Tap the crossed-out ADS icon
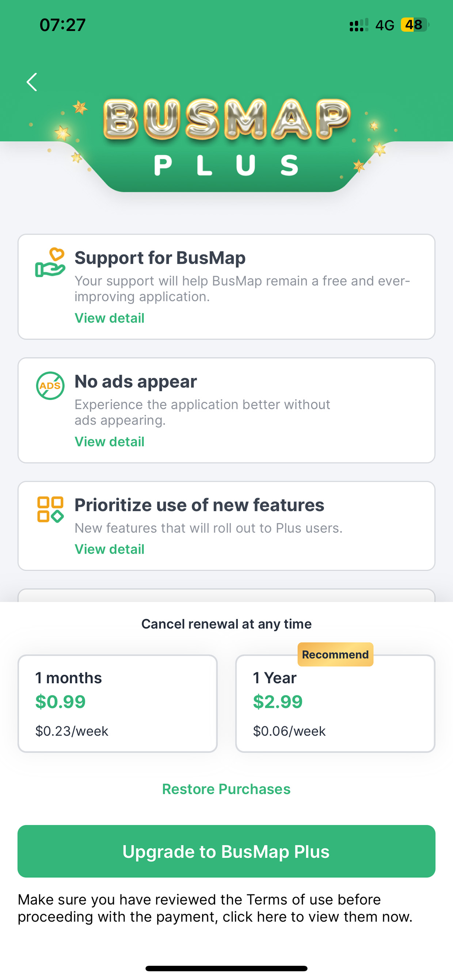This screenshot has height=980, width=453. coord(50,385)
